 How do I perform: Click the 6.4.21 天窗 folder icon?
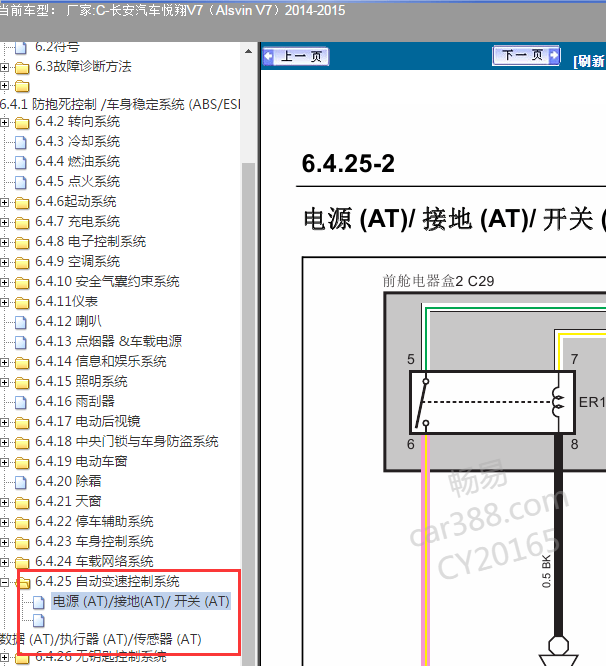click(x=22, y=502)
